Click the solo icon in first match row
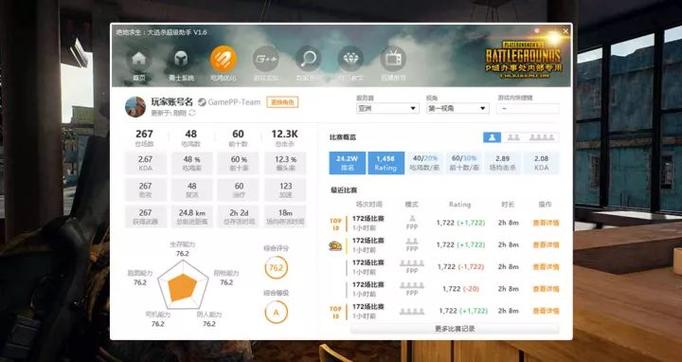The image size is (682, 362). (x=411, y=218)
